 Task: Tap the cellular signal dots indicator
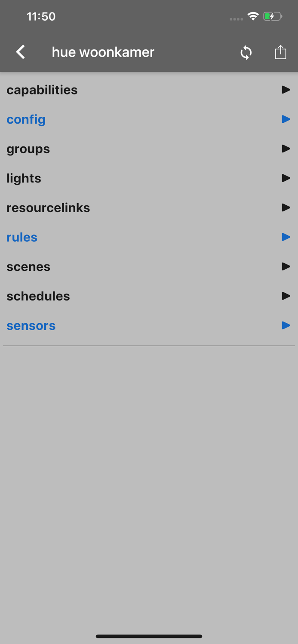[236, 18]
